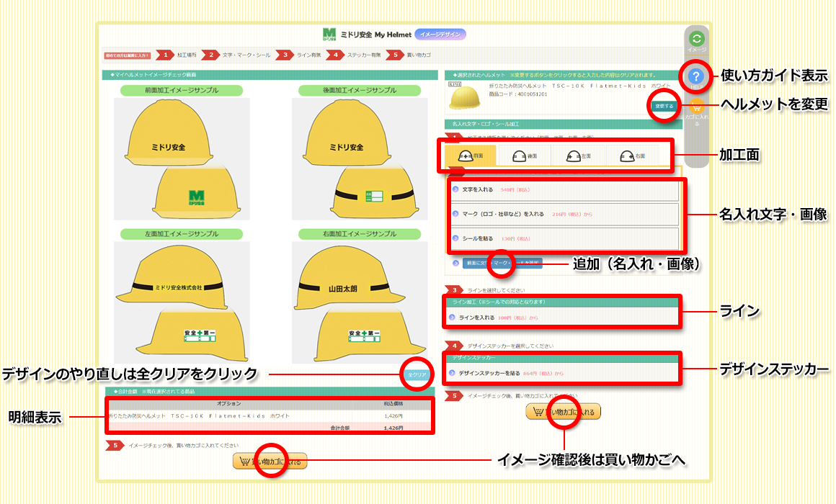Expand the シールを貼る sticker option

[479, 238]
